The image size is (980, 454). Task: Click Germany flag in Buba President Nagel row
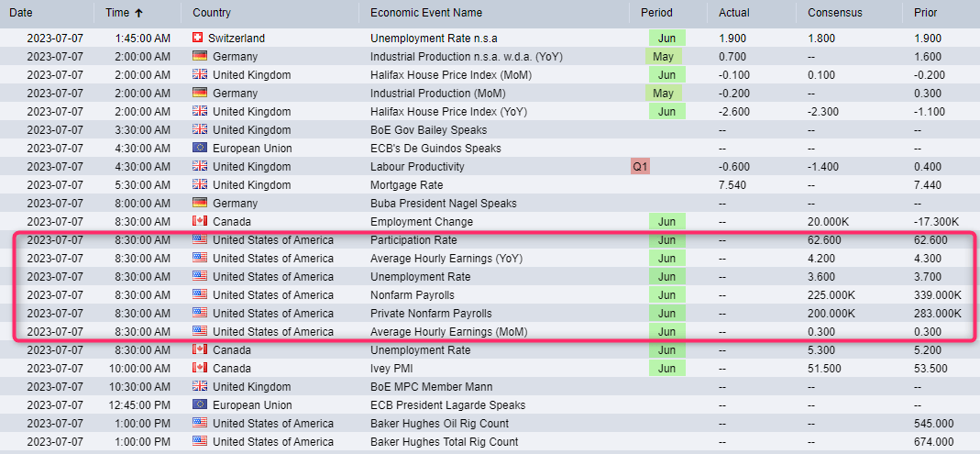(199, 204)
